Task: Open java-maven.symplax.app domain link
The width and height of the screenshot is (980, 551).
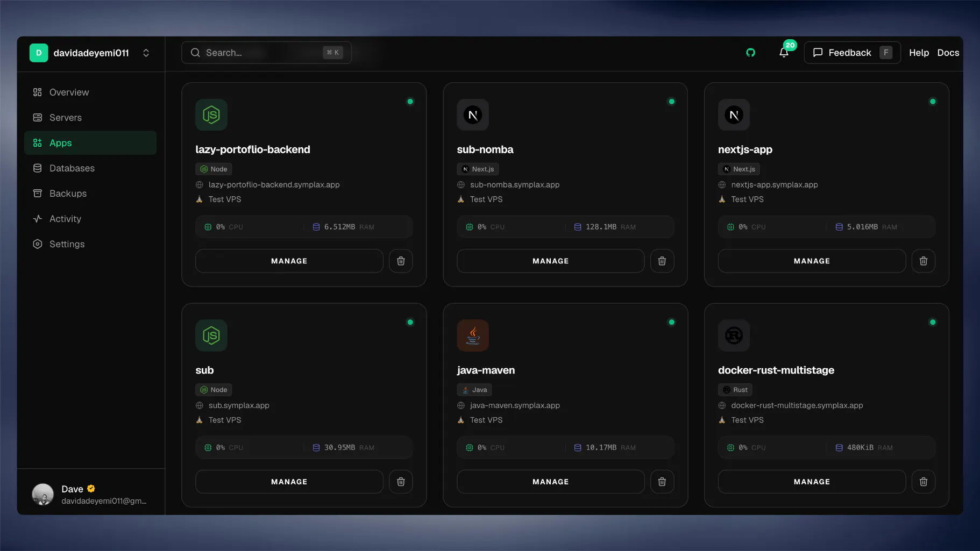Action: (x=515, y=405)
